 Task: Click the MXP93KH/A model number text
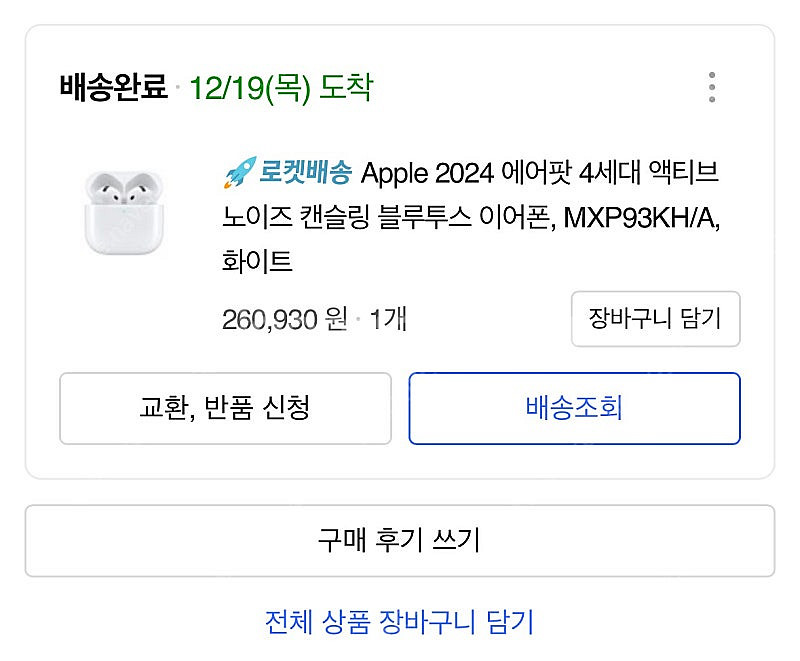(x=641, y=218)
